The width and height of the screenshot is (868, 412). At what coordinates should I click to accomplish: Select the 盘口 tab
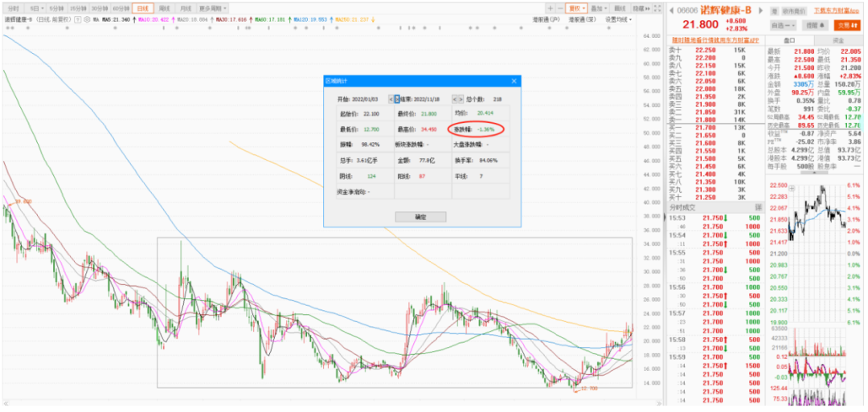(x=788, y=39)
